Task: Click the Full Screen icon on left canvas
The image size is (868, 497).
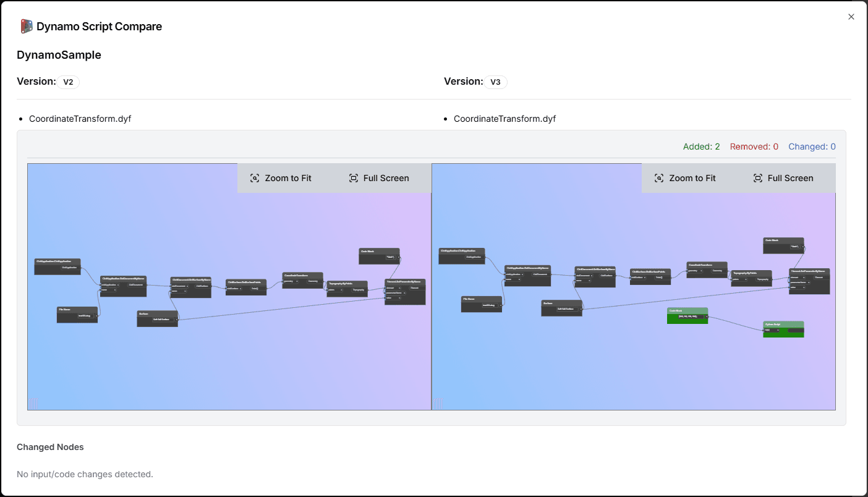Action: click(354, 178)
